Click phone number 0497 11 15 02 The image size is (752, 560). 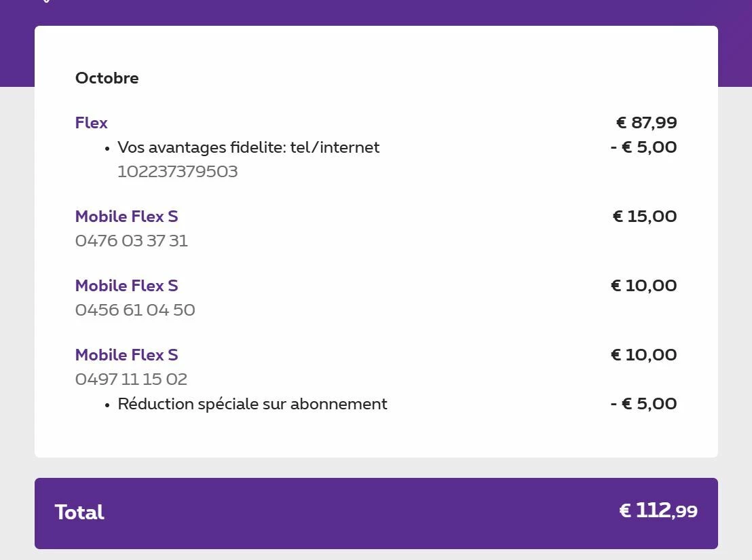(131, 379)
